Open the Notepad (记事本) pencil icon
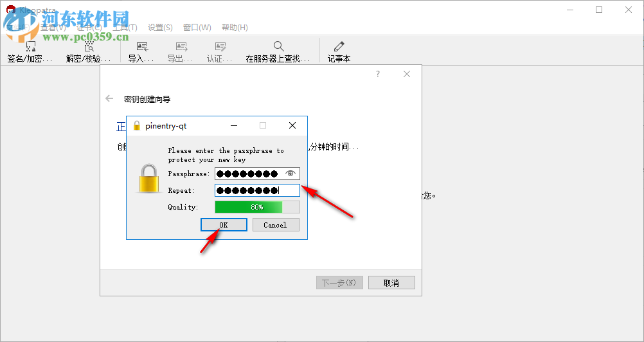Image resolution: width=644 pixels, height=342 pixels. [x=339, y=46]
